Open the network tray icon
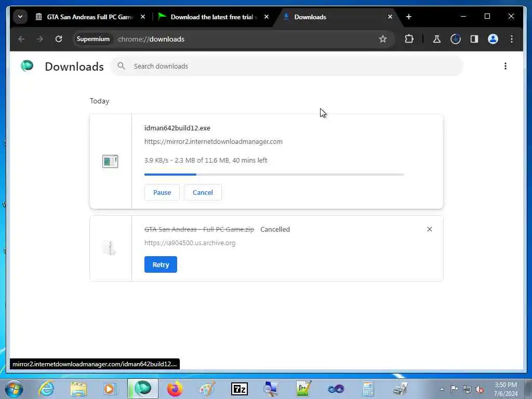The width and height of the screenshot is (532, 399). pyautogui.click(x=467, y=389)
